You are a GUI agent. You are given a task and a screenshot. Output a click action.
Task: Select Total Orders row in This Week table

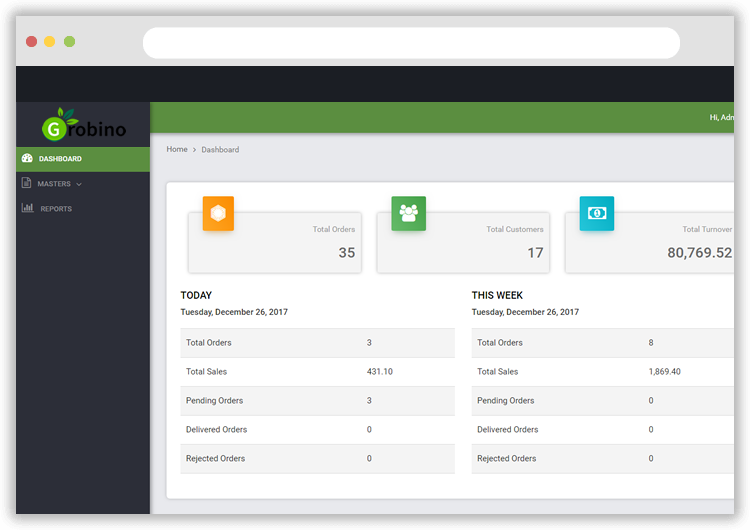[x=603, y=342]
